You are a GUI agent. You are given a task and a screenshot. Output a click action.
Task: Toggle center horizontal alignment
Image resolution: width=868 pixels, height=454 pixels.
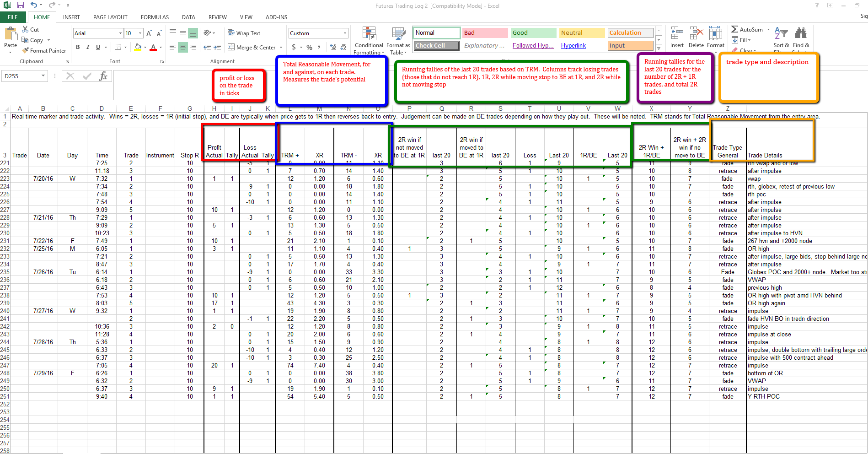[x=183, y=47]
